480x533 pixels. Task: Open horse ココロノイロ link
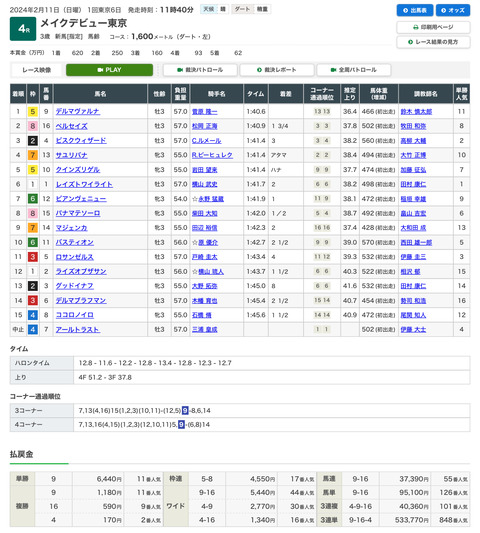(x=74, y=315)
